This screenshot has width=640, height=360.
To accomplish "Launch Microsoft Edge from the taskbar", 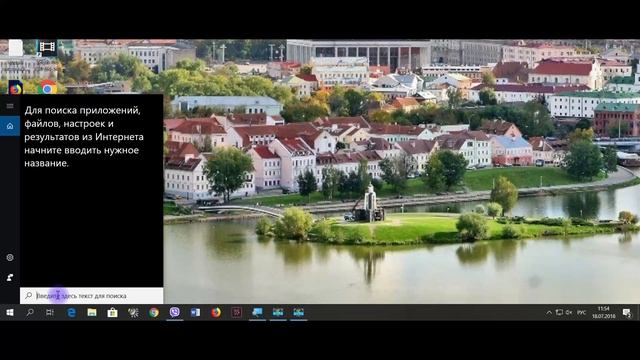I will point(71,313).
